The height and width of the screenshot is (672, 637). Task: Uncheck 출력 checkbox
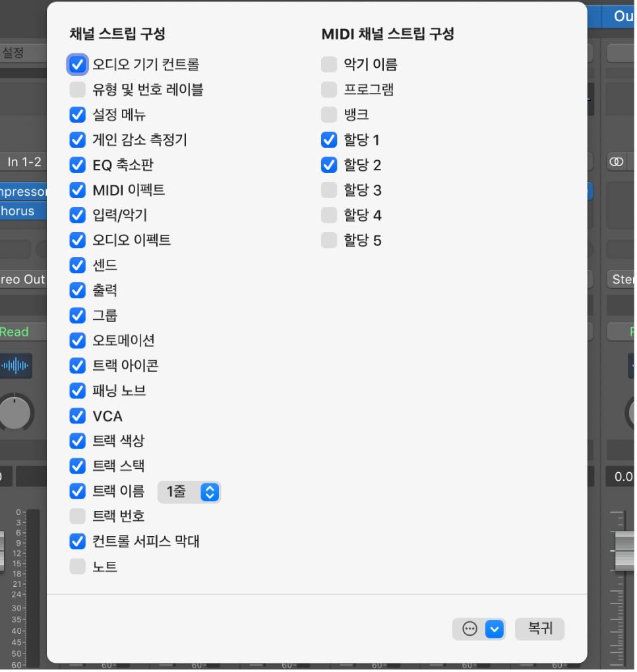[x=78, y=290]
